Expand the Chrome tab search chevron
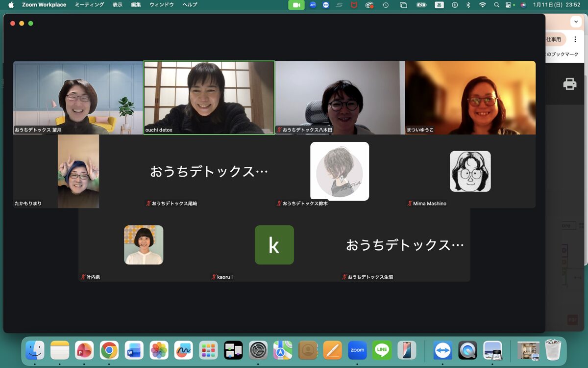The width and height of the screenshot is (588, 368). coord(574,22)
